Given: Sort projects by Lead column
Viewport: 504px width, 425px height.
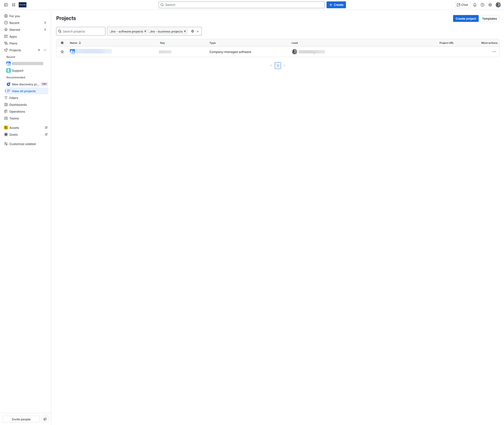Looking at the screenshot, I should click(295, 43).
